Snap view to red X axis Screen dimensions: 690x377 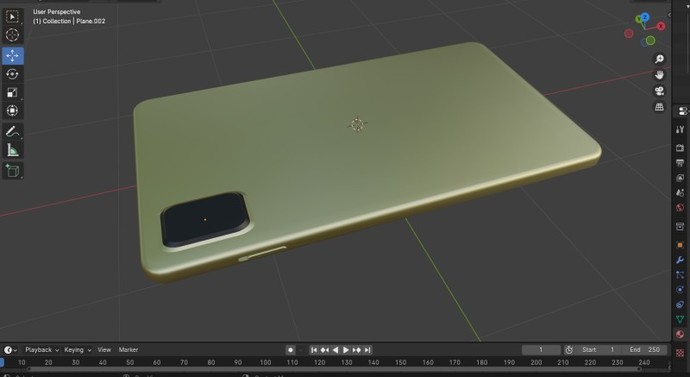(661, 26)
